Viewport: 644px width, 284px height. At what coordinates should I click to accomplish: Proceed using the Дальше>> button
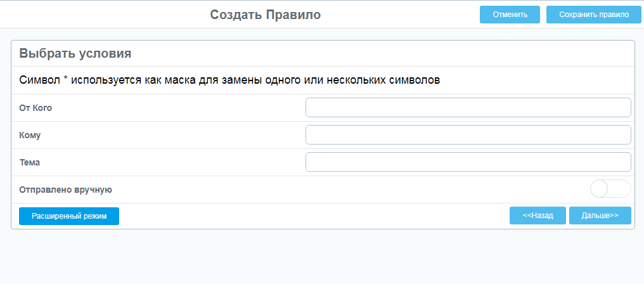coord(600,216)
